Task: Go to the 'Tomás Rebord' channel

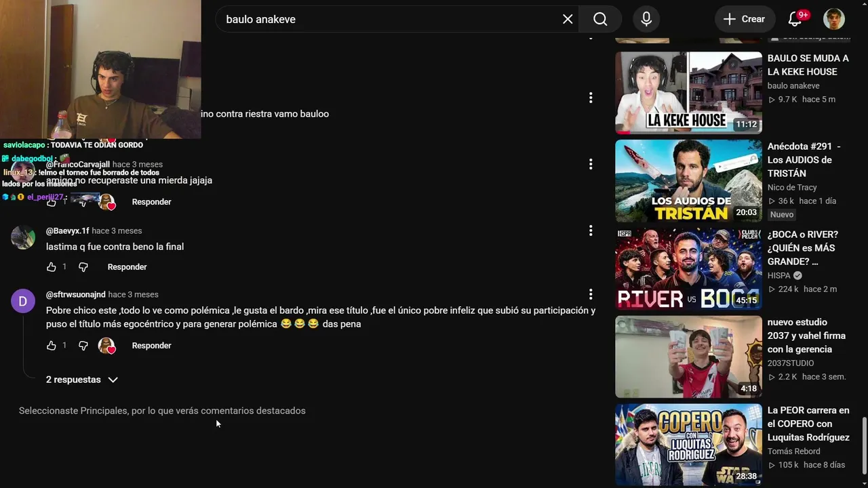Action: tap(794, 451)
